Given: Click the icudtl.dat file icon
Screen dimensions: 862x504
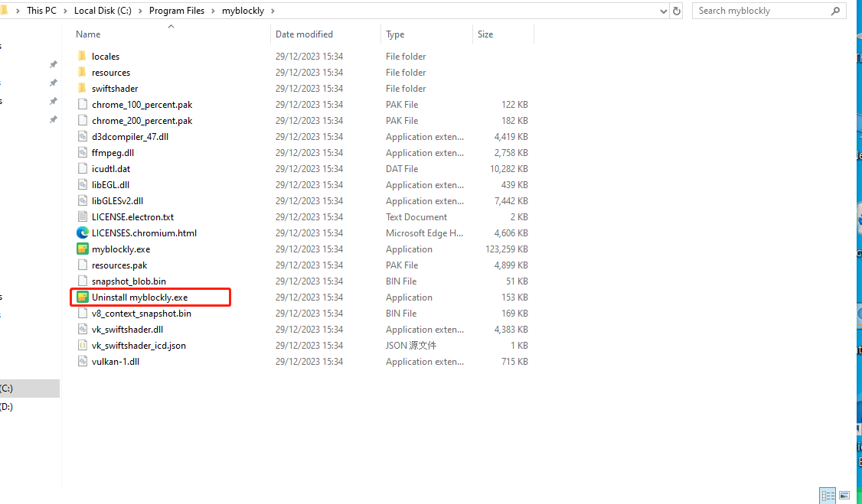Looking at the screenshot, I should (83, 168).
